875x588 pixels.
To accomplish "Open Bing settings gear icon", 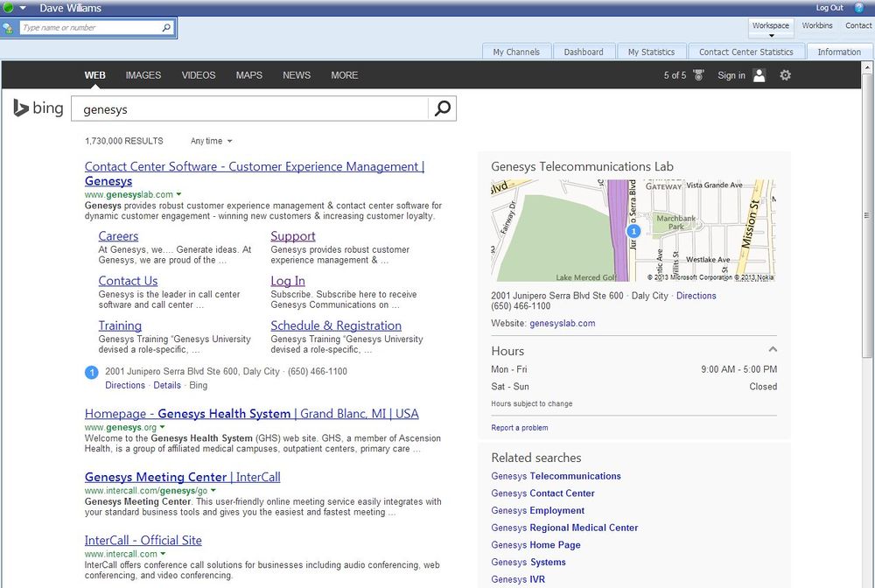I will 785,75.
